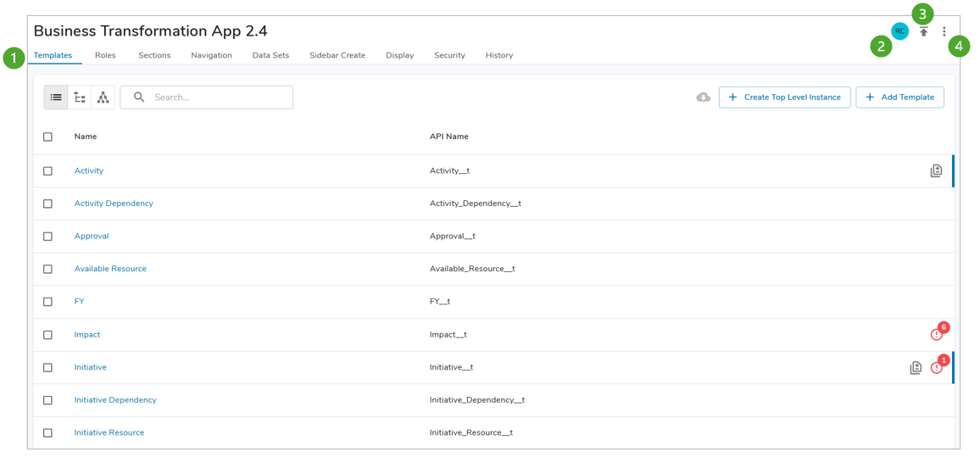Click the Add Template button
Viewport: 980px width, 468px height.
pos(899,97)
